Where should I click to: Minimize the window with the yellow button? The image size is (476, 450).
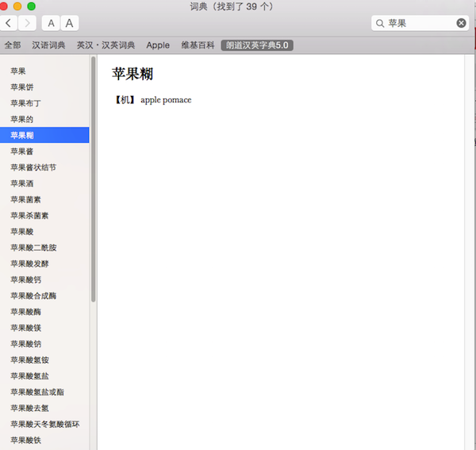click(17, 6)
